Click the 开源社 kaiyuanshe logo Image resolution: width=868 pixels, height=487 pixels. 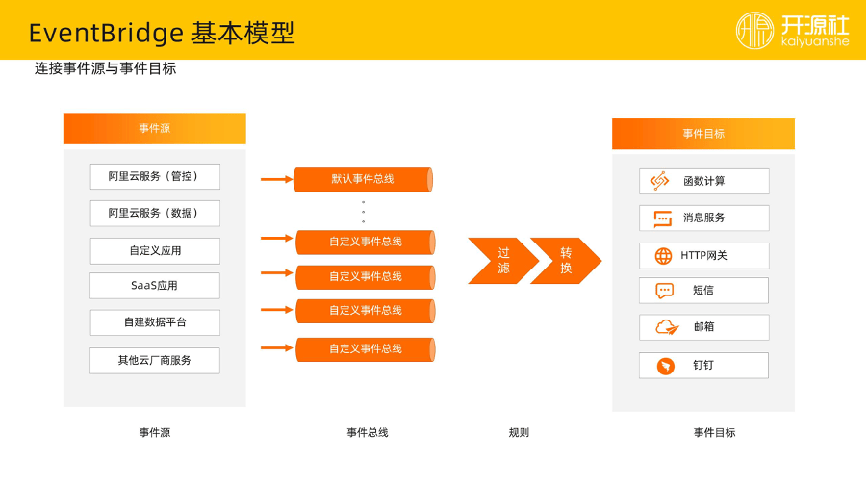click(x=792, y=31)
